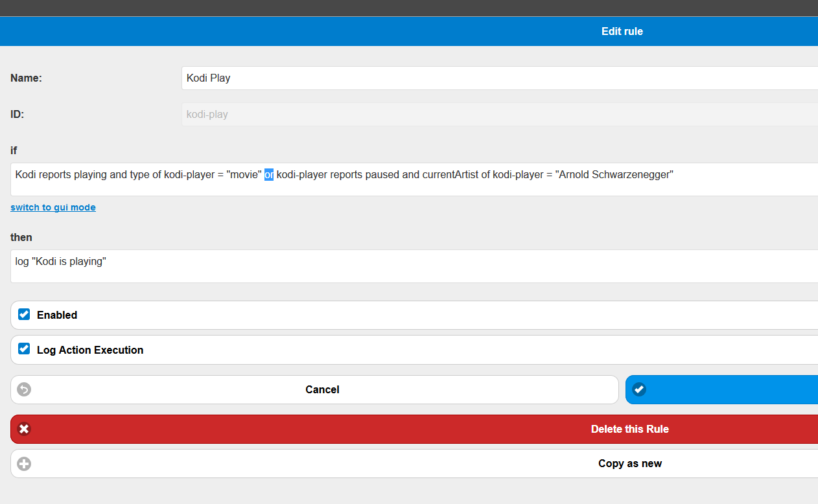
Task: Click the Copy as new button
Action: 414,464
